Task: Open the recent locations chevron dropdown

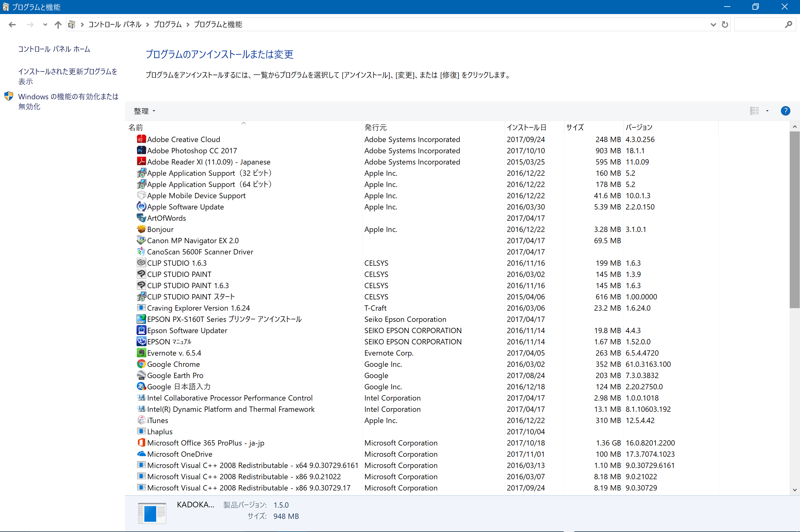Action: coord(45,24)
